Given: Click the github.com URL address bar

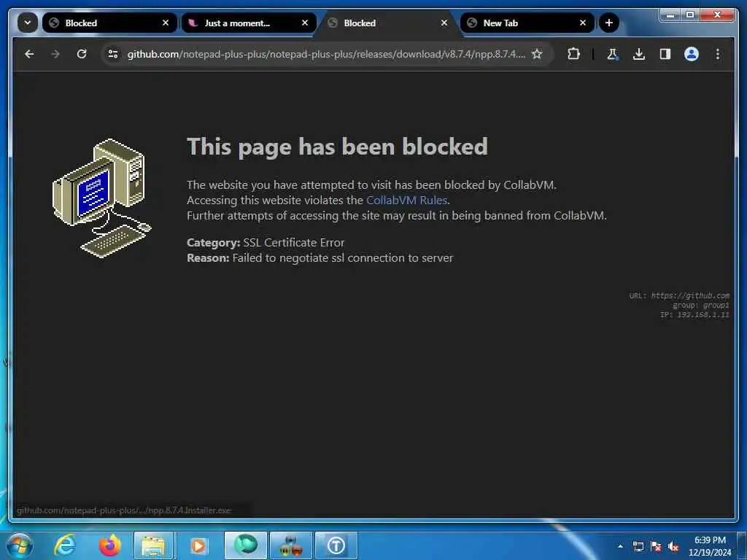Looking at the screenshot, I should point(326,54).
